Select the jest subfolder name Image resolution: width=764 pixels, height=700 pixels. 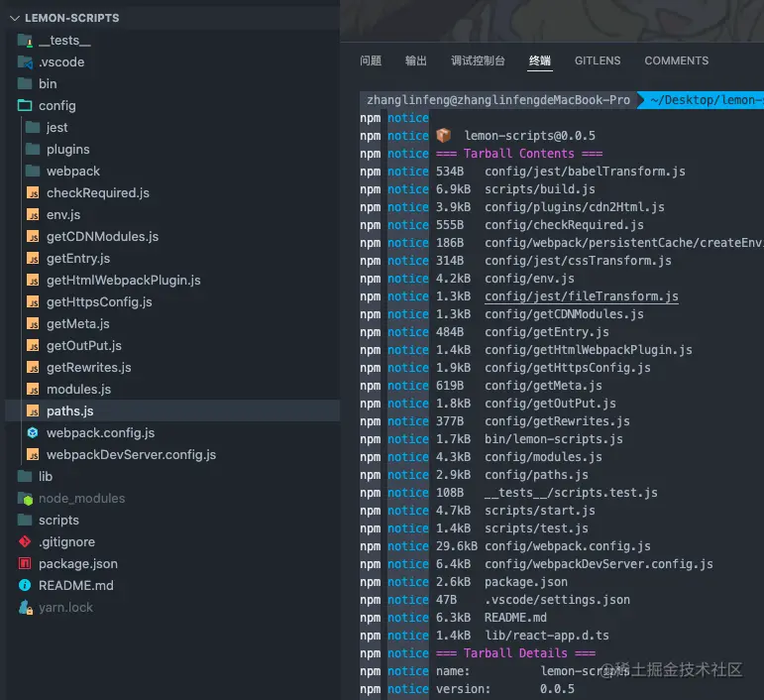57,128
